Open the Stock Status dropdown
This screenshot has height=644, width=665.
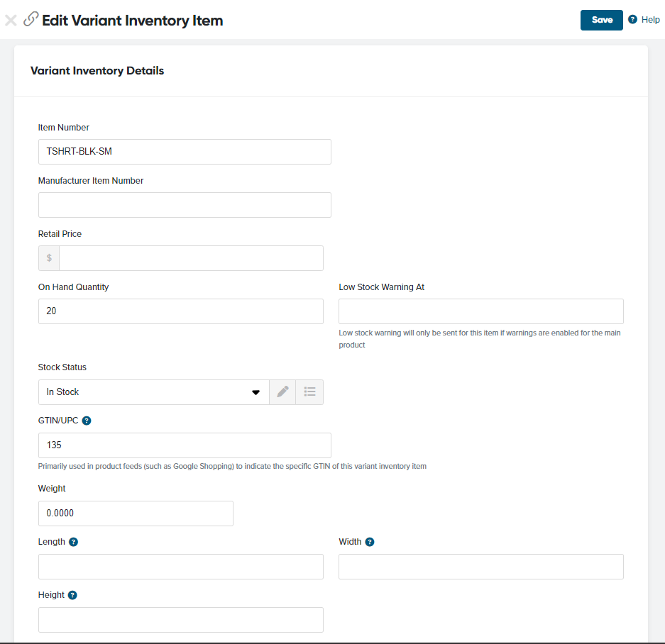pos(255,392)
